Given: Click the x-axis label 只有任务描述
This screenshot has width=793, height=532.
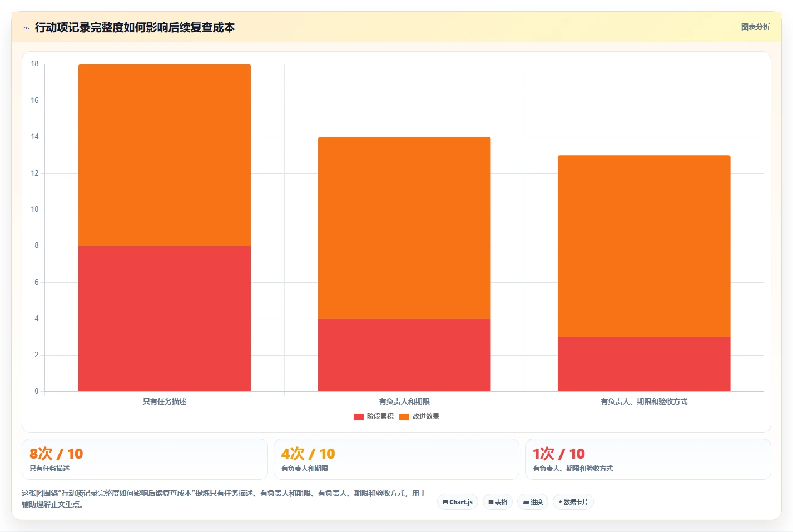Looking at the screenshot, I should pyautogui.click(x=165, y=401).
